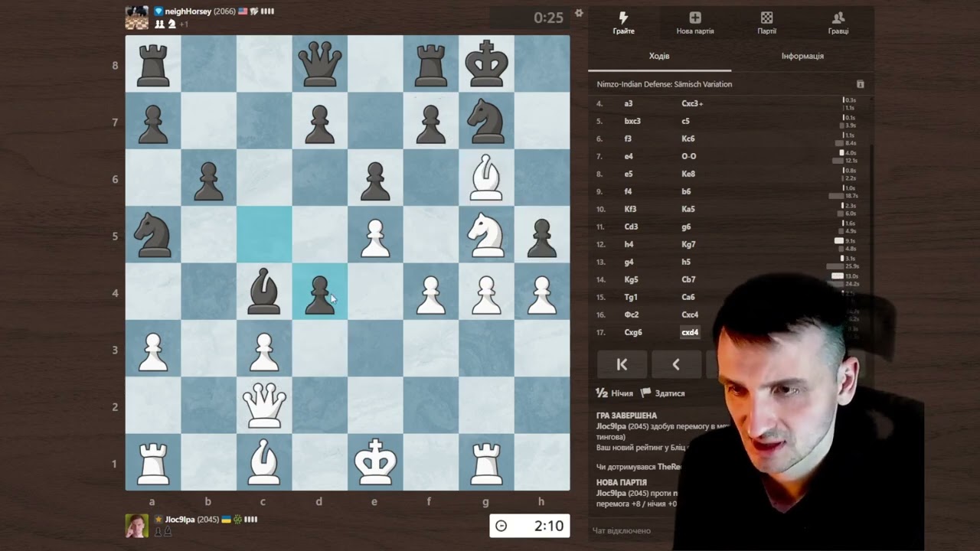The width and height of the screenshot is (980, 551).
Task: Open the Нова партія plus icon tab
Action: (x=694, y=23)
